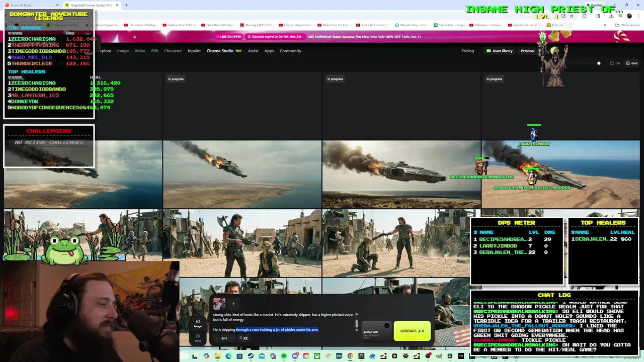Image resolution: width=644 pixels, height=362 pixels.
Task: Click the Personal workspace selector
Action: pyautogui.click(x=527, y=51)
